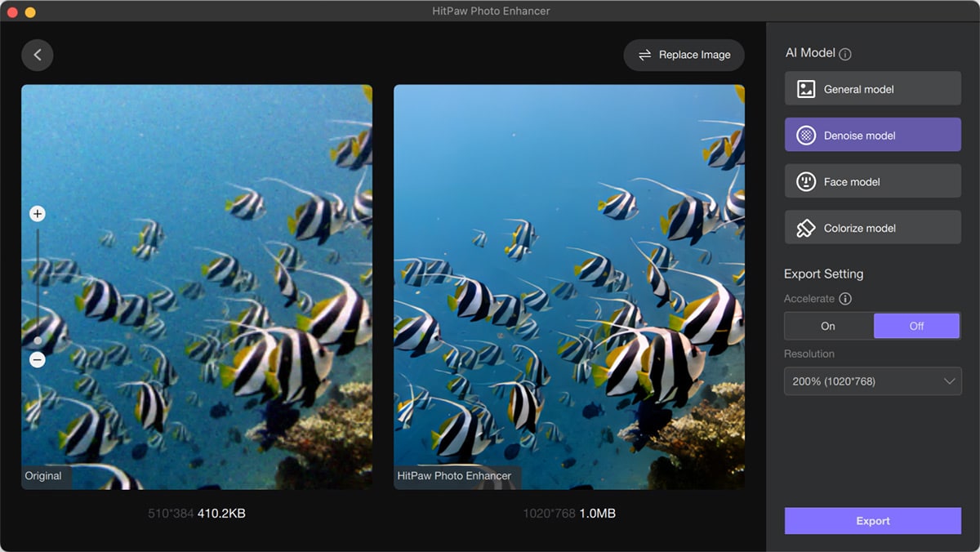Select the Denoise model label

tap(860, 136)
